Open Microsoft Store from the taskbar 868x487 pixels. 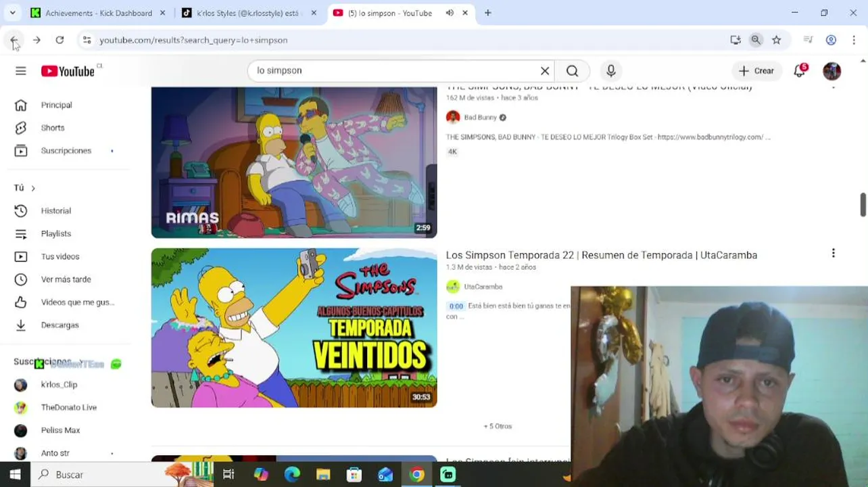pos(354,475)
